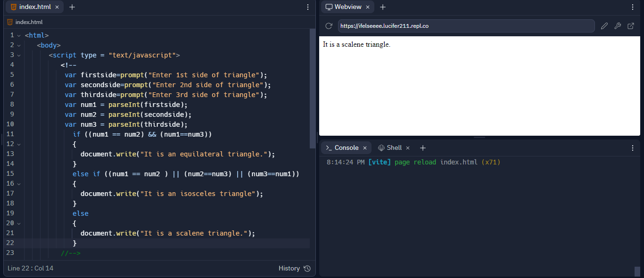
Task: Collapse the script block on line 3
Action: click(19, 55)
